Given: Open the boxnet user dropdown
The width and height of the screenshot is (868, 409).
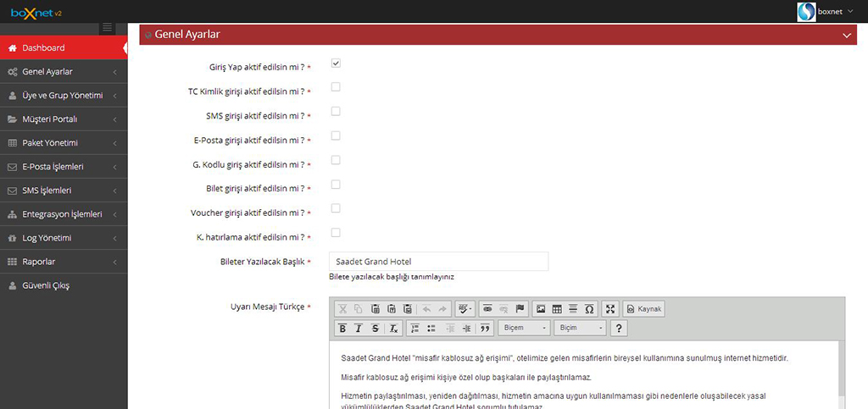Looking at the screenshot, I should tap(835, 11).
